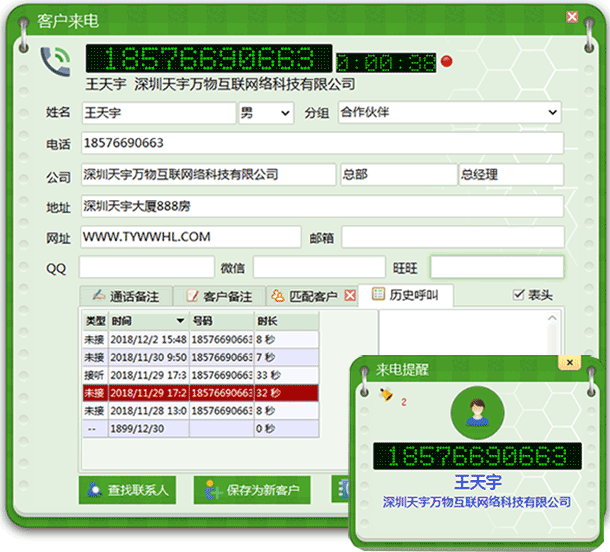Click the 查找联系人 button
This screenshot has width=610, height=552.
(x=127, y=490)
